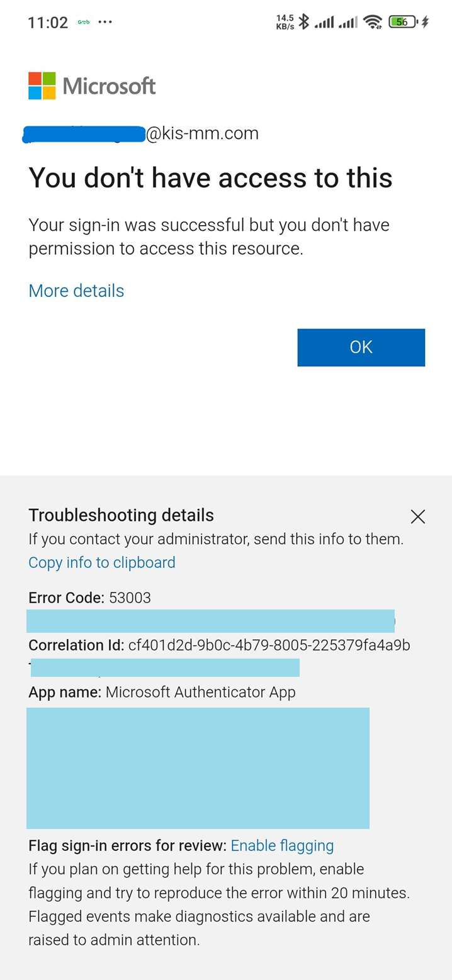Tap the battery level indicator
Image resolution: width=452 pixels, height=980 pixels.
404,22
